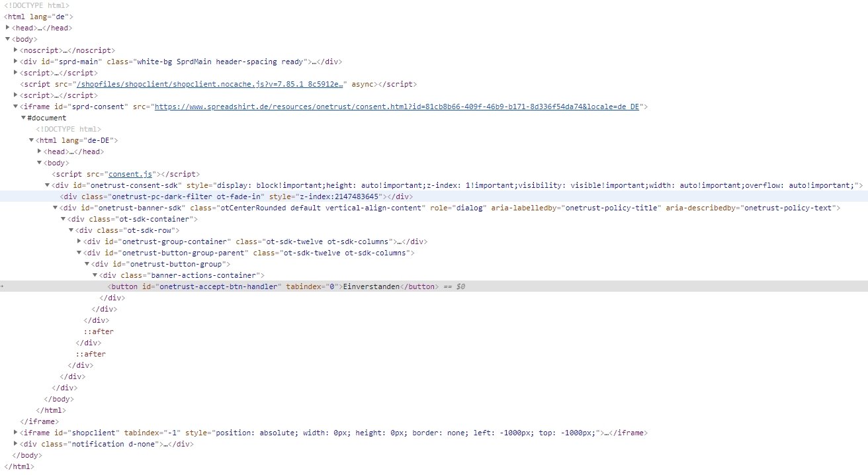
Task: Collapse the onetrust-consent-sdk div arrow
Action: point(47,185)
